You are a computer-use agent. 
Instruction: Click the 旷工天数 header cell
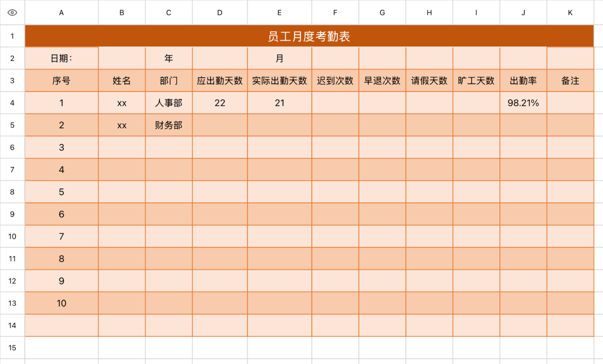(476, 81)
